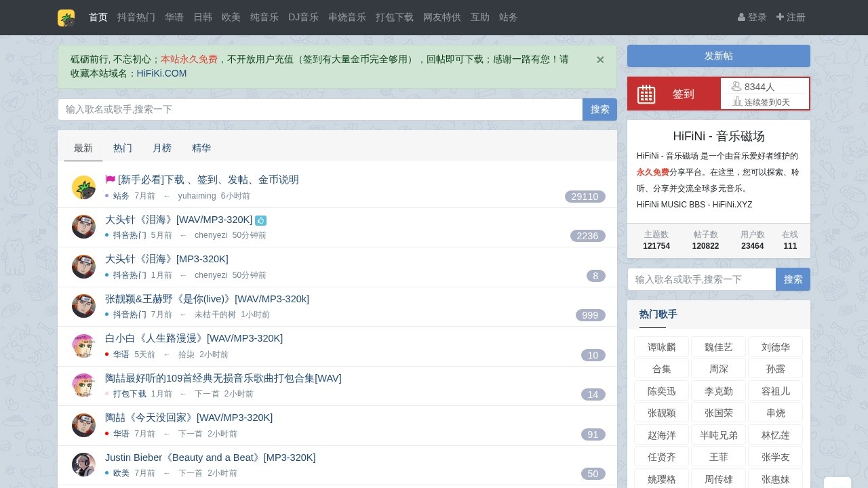This screenshot has height=488, width=868.
Task: Open 抖音热门 in the top navigation
Action: (136, 17)
